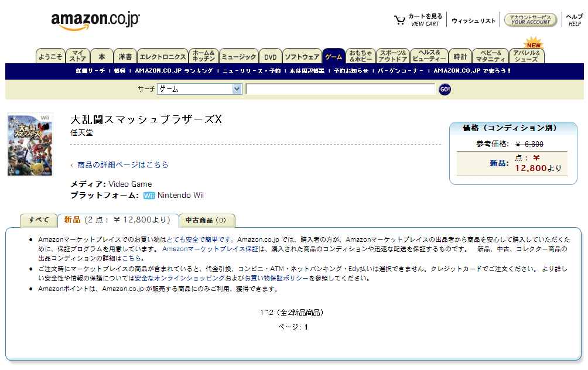Screen dimensions: 588x370
Task: Open お買い物保証ポリシー link
Action: coord(277,278)
